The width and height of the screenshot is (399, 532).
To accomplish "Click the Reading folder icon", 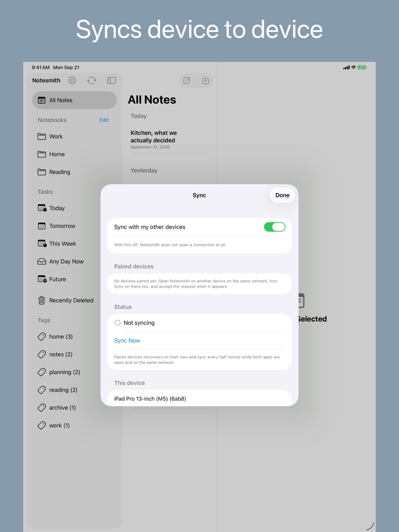I will pos(41,172).
